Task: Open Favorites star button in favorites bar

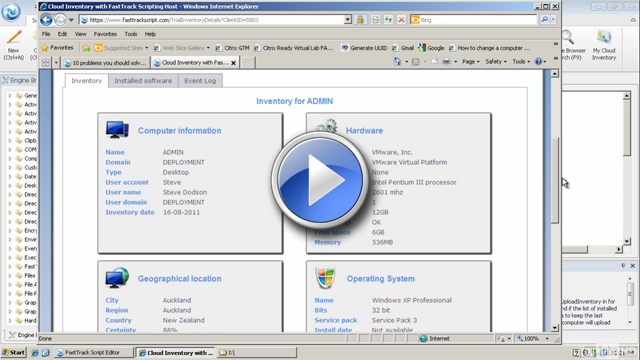Action: click(58, 48)
